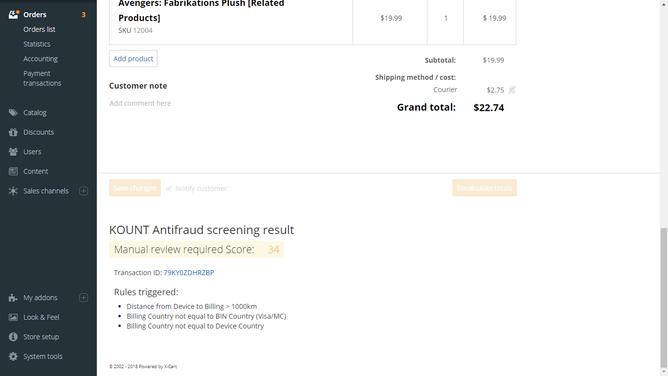Open the Statistics submenu item
The height and width of the screenshot is (376, 668).
pyautogui.click(x=37, y=44)
